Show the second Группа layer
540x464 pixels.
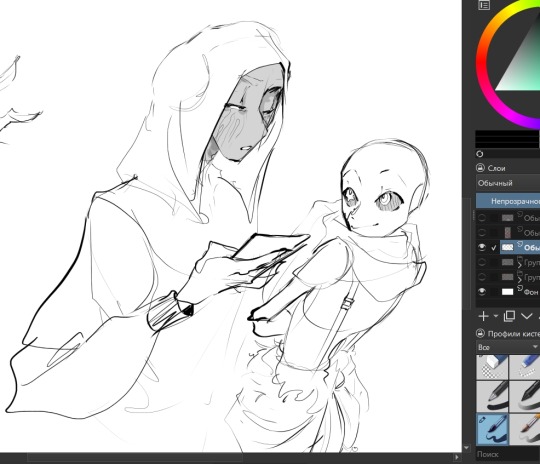click(482, 277)
